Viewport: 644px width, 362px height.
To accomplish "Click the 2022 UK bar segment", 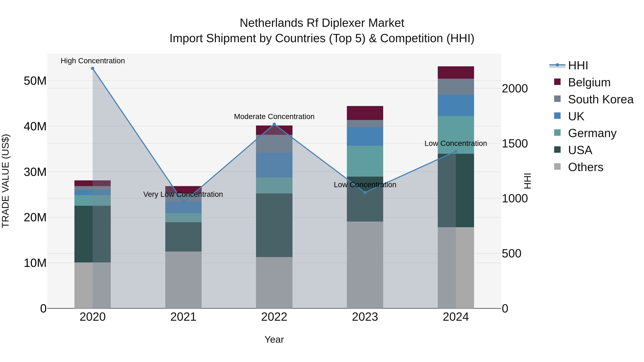I will pyautogui.click(x=274, y=165).
